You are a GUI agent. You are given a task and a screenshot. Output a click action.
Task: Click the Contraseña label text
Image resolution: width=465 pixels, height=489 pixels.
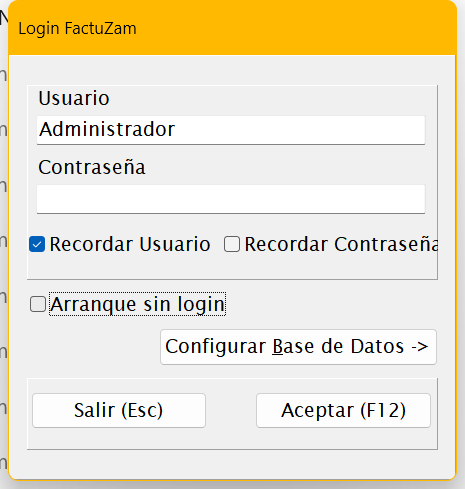point(92,167)
